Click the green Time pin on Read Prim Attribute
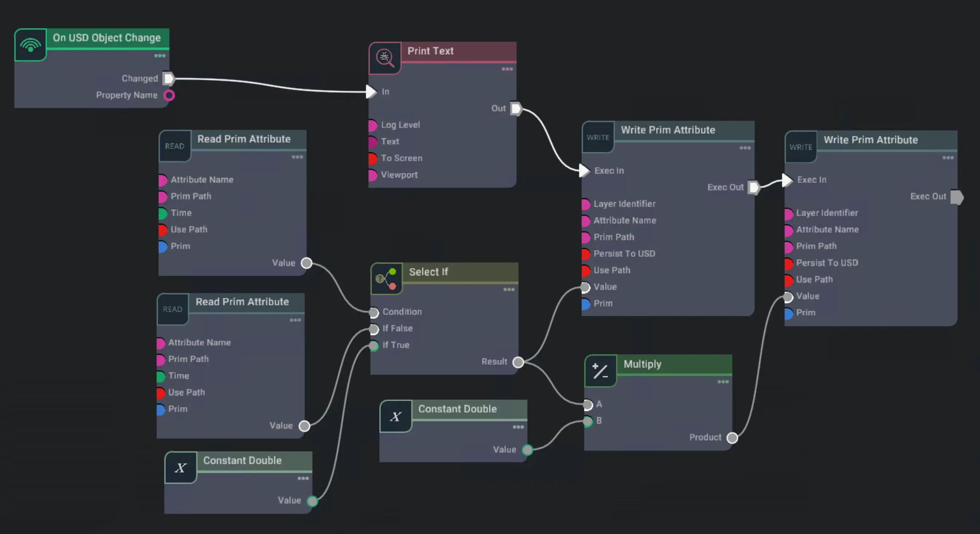This screenshot has width=980, height=534. coord(163,213)
